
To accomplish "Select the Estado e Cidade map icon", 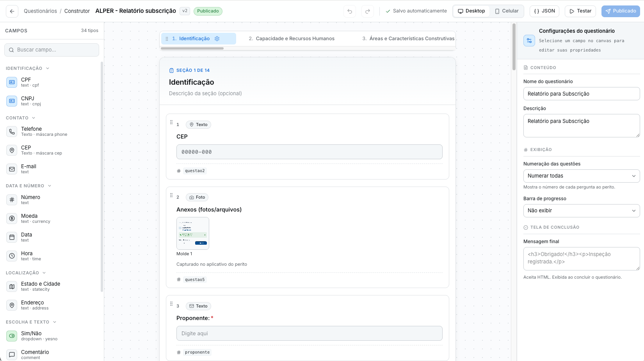I will pos(12,286).
